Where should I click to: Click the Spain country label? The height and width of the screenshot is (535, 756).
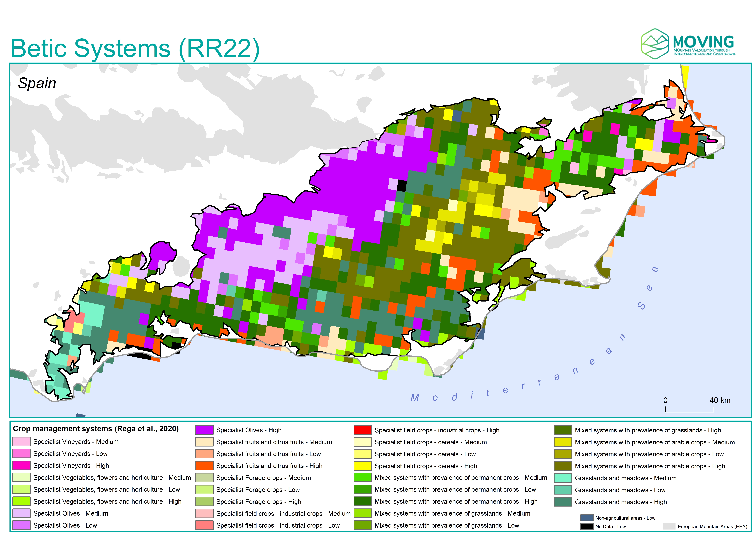[37, 83]
